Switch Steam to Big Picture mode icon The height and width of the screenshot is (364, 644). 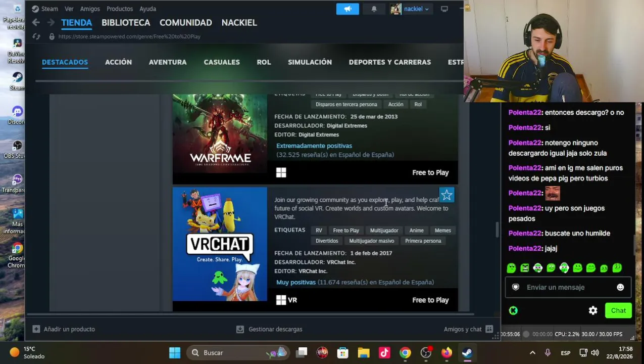point(444,9)
